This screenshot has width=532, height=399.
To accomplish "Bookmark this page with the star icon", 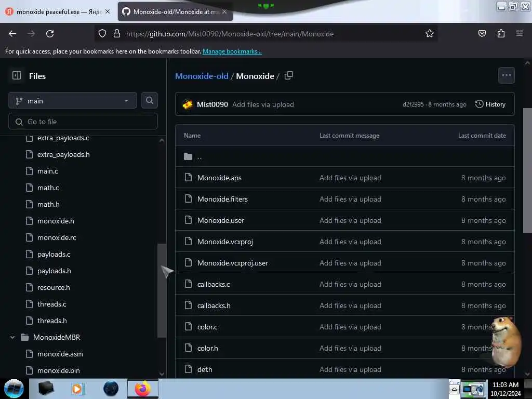I will (x=430, y=34).
